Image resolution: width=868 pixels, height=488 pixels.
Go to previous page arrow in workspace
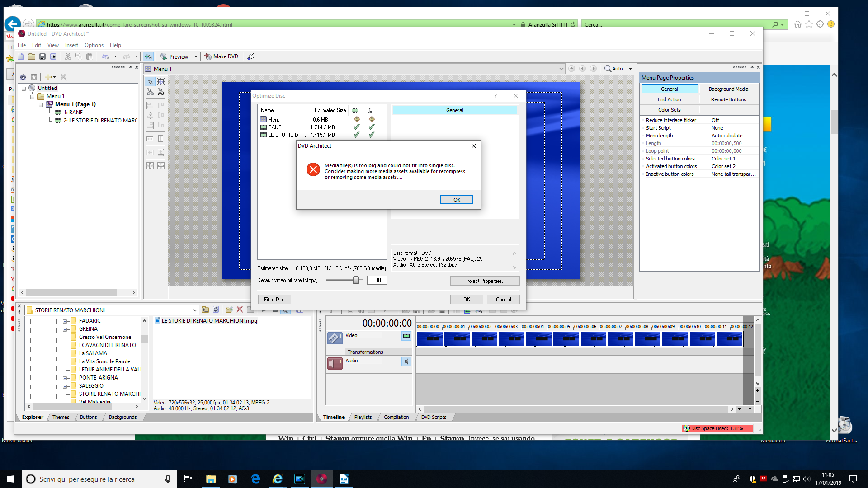coord(582,69)
